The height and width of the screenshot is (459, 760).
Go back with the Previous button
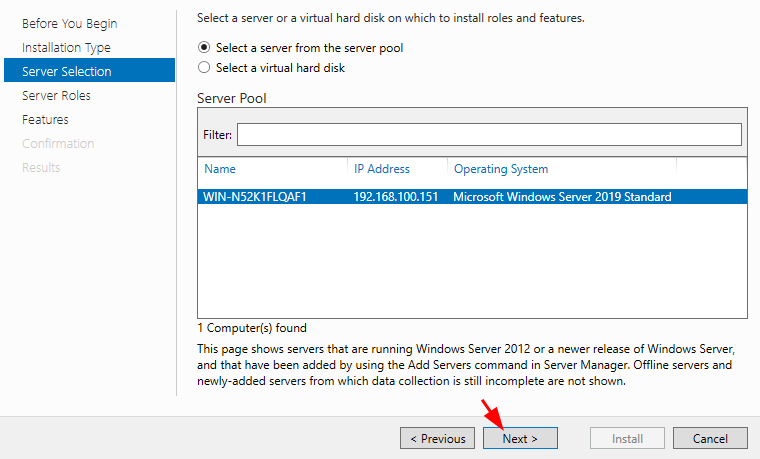437,438
